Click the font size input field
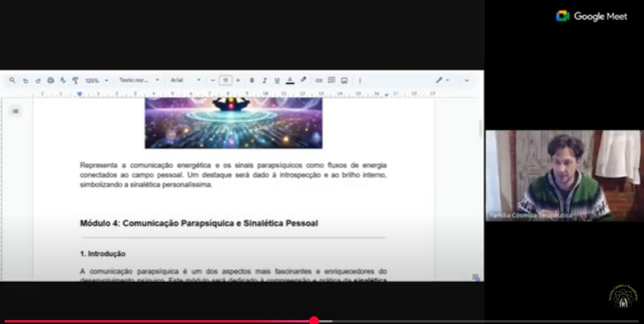The image size is (644, 324). tap(225, 80)
